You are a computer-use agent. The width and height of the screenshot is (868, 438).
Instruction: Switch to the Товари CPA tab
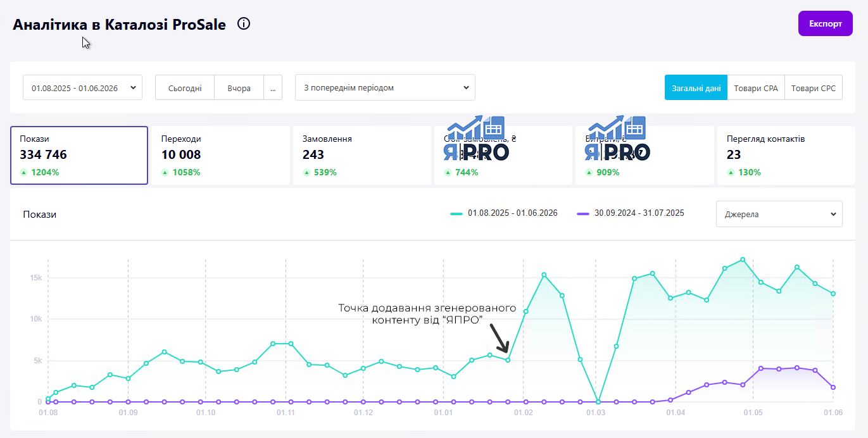pyautogui.click(x=756, y=88)
